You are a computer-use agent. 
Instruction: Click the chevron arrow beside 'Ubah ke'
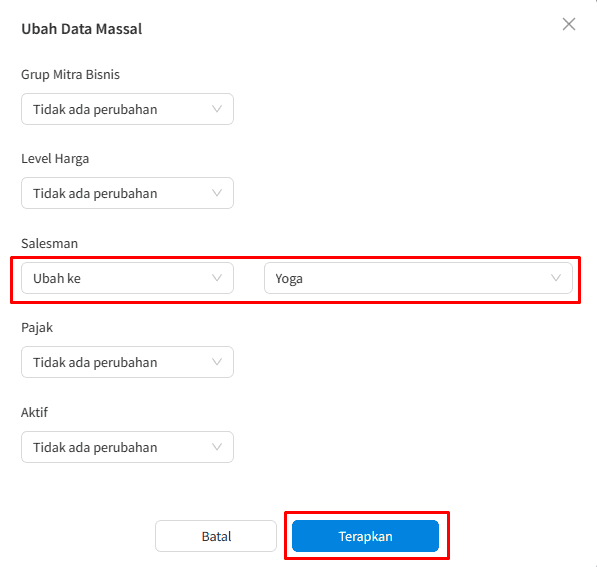[217, 278]
